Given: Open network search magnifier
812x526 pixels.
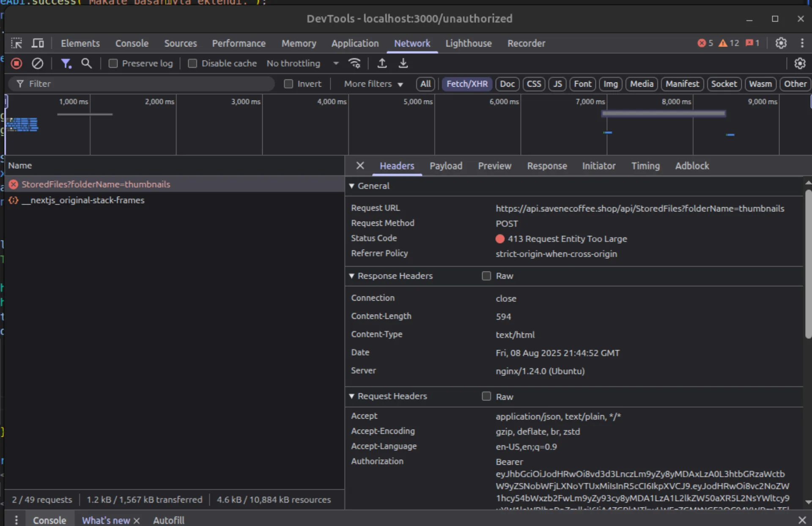Looking at the screenshot, I should pyautogui.click(x=86, y=63).
